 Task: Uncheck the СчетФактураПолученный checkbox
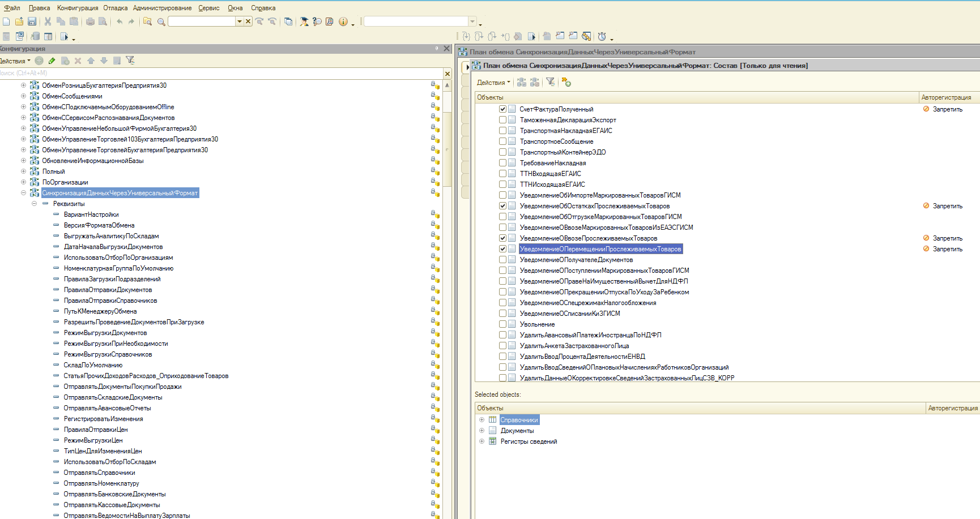tap(502, 109)
